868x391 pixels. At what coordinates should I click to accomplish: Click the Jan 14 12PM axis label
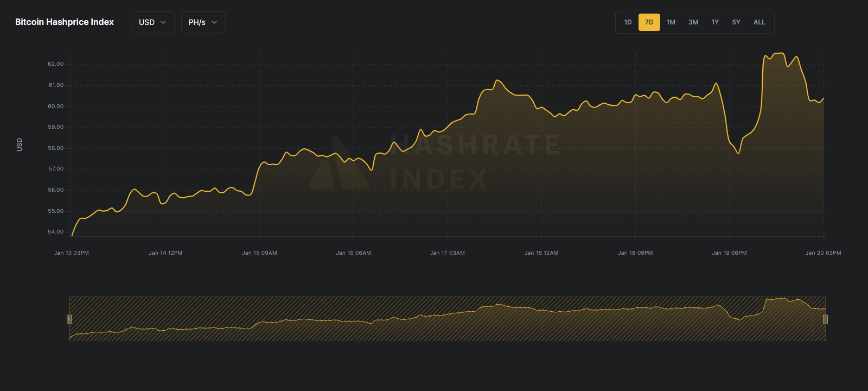tap(165, 253)
